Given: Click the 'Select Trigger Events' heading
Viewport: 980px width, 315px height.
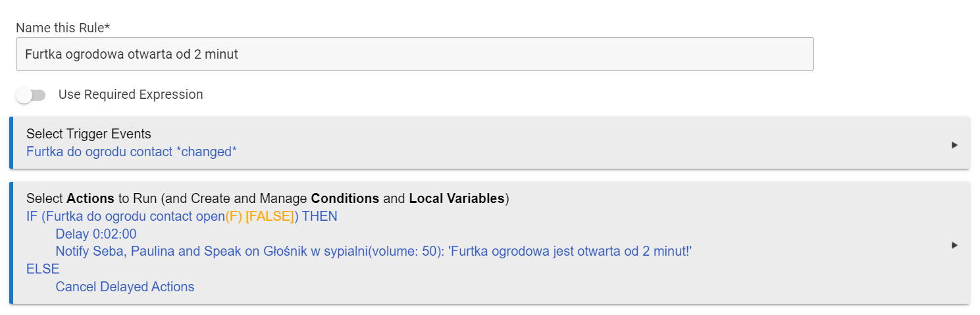Looking at the screenshot, I should click(x=89, y=134).
